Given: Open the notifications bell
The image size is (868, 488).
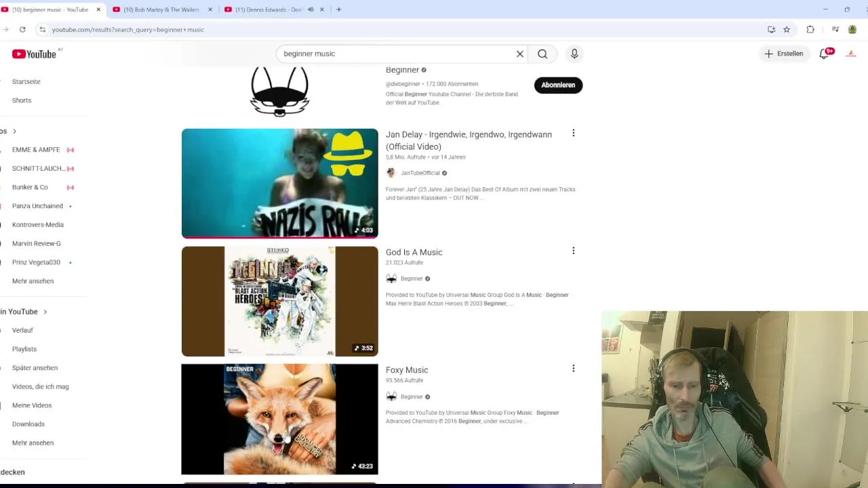Looking at the screenshot, I should click(x=825, y=54).
